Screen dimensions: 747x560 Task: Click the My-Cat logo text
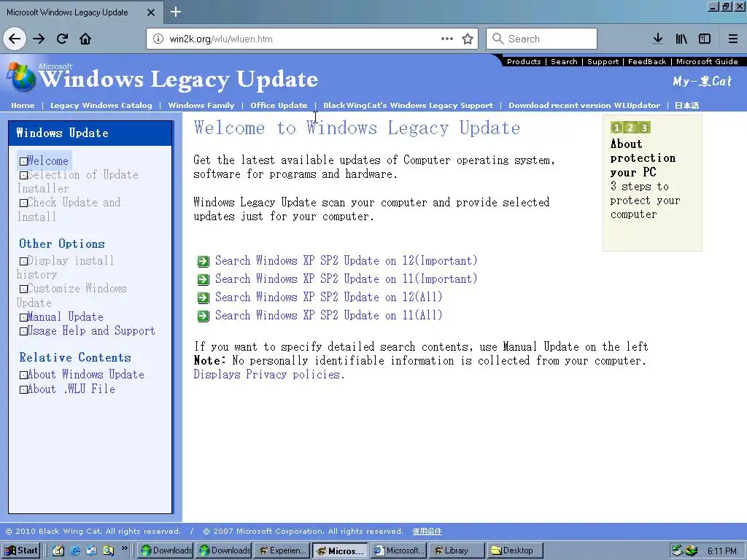(x=703, y=82)
